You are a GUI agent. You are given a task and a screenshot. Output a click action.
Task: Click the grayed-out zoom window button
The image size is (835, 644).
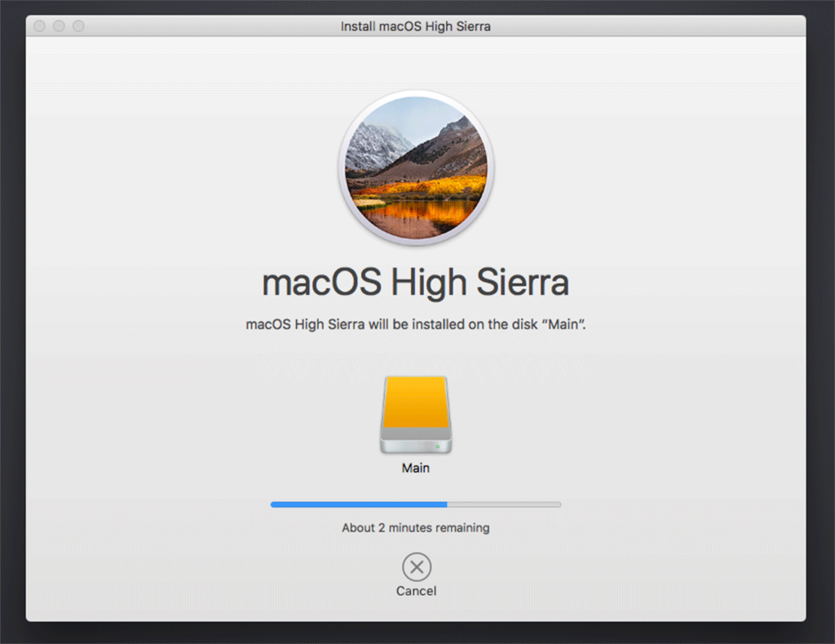point(78,26)
